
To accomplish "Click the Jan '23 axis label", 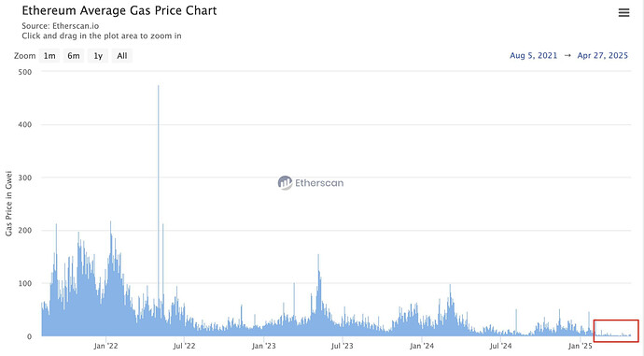I will [264, 346].
